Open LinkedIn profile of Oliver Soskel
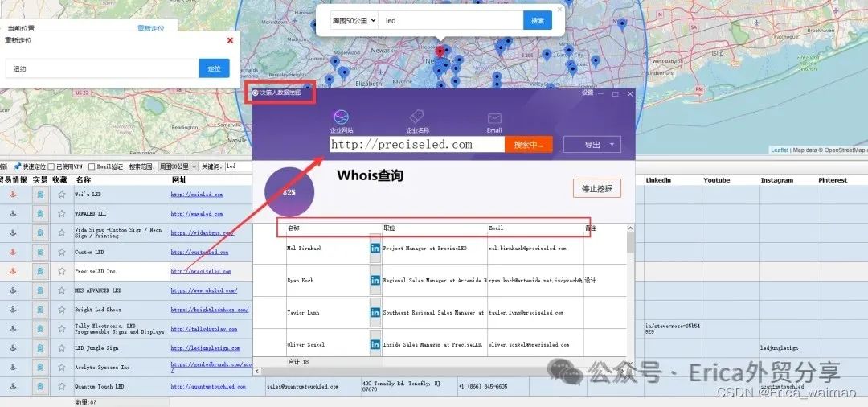This screenshot has height=407, width=868. point(375,344)
